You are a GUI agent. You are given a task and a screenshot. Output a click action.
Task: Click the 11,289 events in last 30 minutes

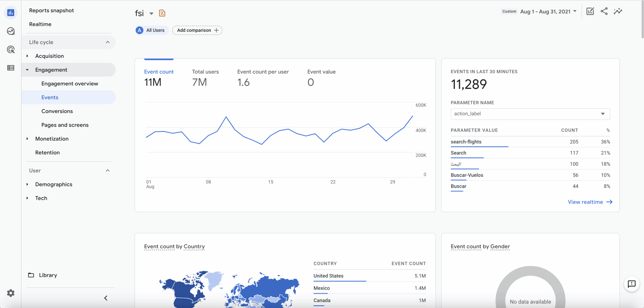469,84
